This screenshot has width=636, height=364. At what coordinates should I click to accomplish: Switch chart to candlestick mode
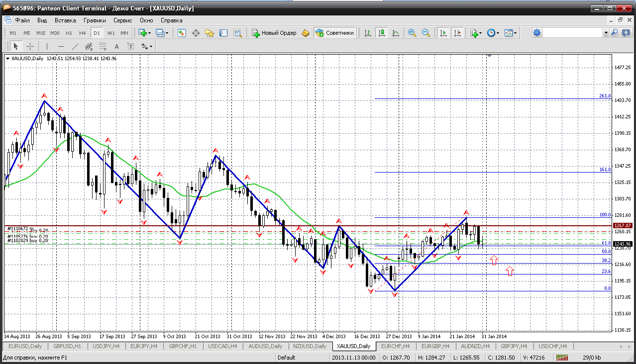[x=382, y=33]
